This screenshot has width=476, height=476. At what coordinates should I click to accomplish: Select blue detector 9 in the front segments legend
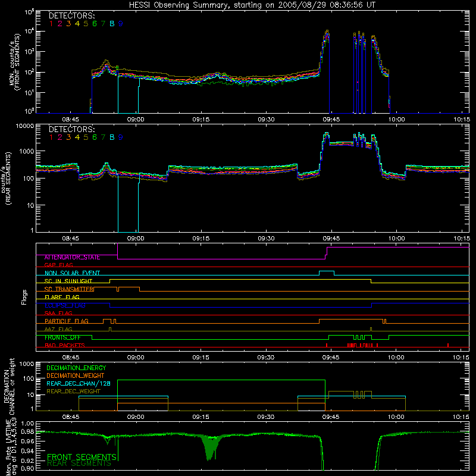121,24
